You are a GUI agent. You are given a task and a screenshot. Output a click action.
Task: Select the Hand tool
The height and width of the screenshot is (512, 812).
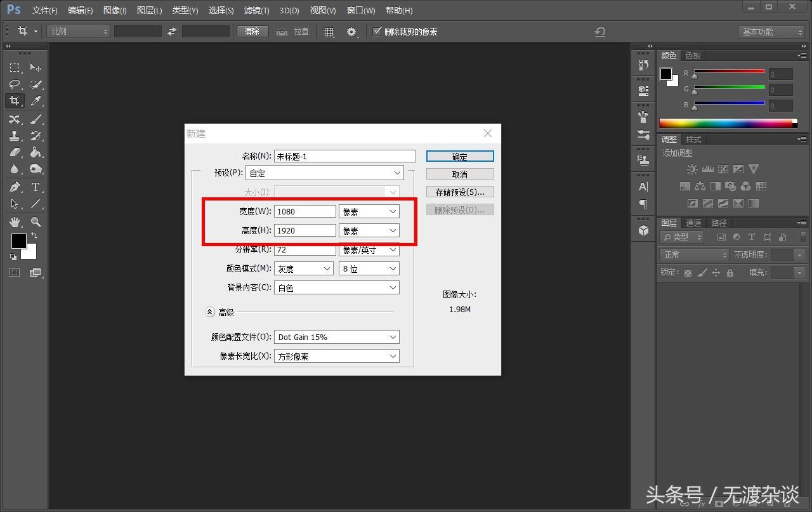(15, 222)
